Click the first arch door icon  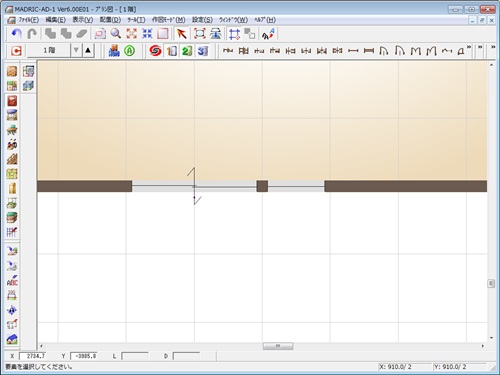click(384, 51)
